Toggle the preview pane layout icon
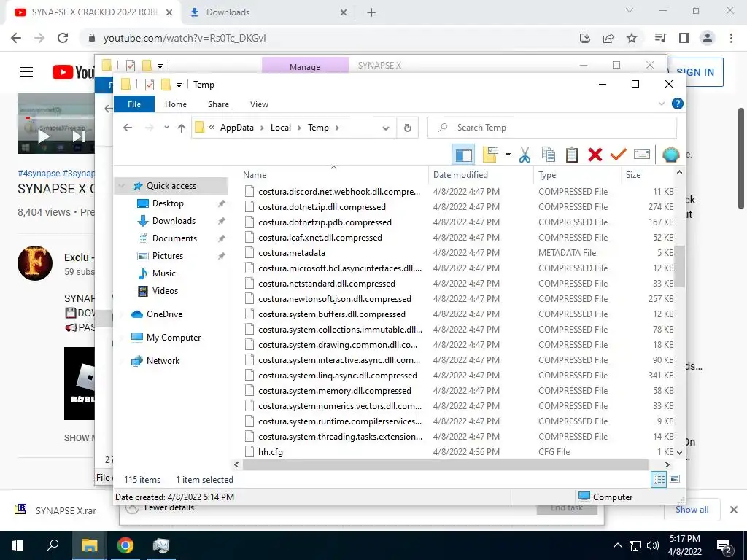 (463, 155)
